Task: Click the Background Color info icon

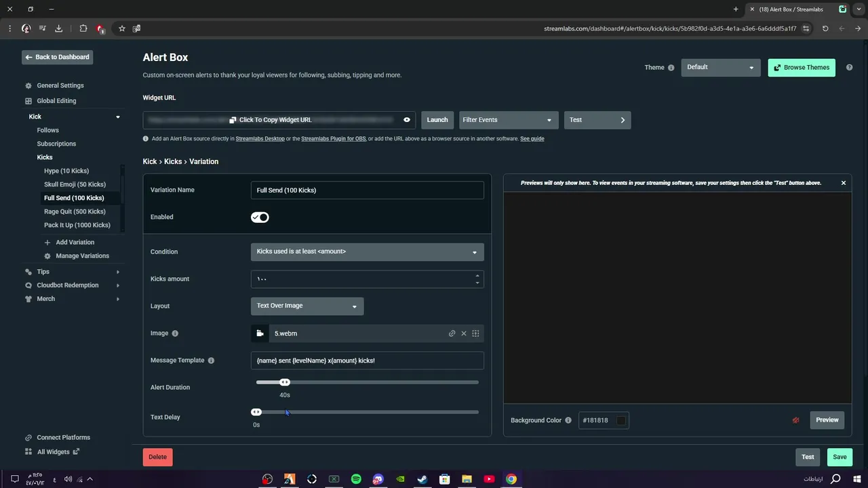Action: pos(568,420)
